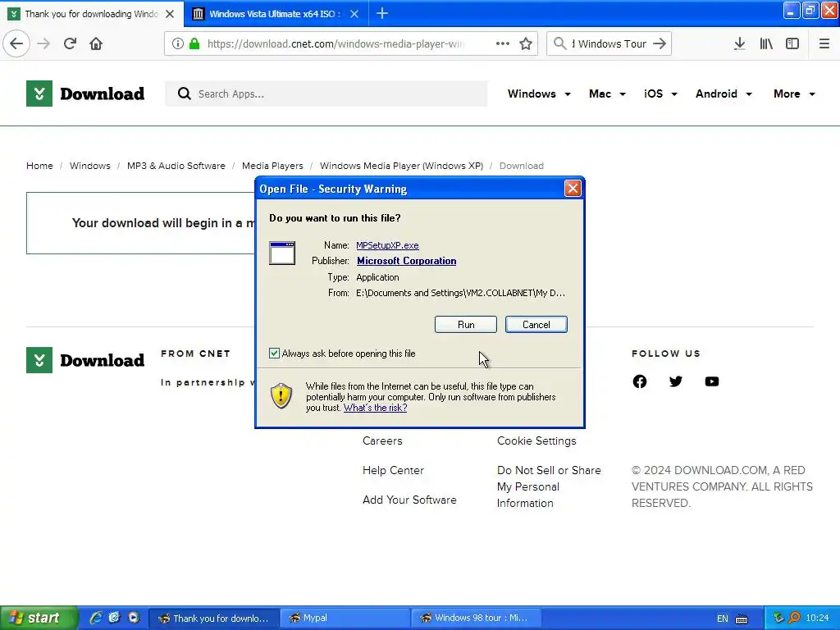Open the Windows Start menu
The width and height of the screenshot is (840, 630).
(x=39, y=618)
